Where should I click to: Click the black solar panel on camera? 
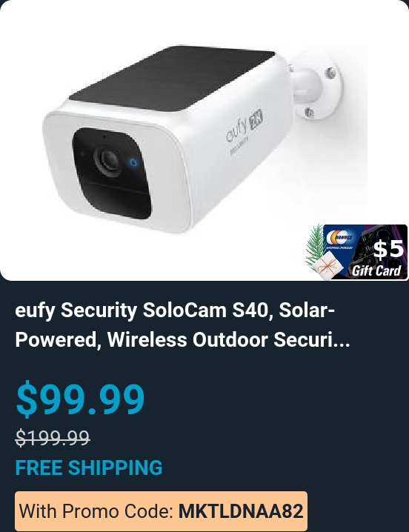click(x=172, y=77)
